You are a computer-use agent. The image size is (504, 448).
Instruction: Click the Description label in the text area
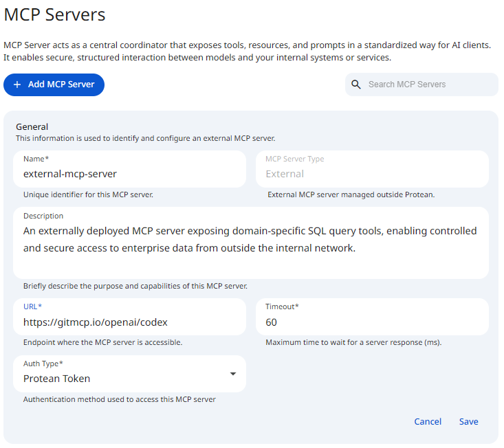click(x=43, y=216)
